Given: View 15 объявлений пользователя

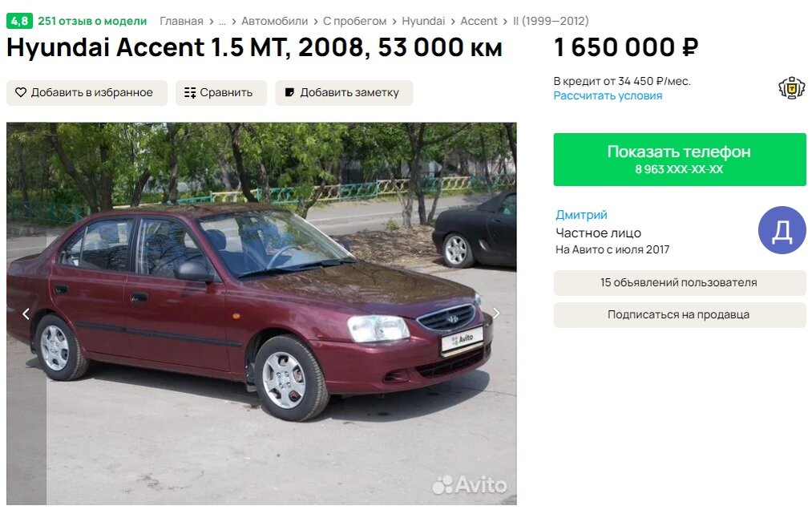Looking at the screenshot, I should [680, 283].
